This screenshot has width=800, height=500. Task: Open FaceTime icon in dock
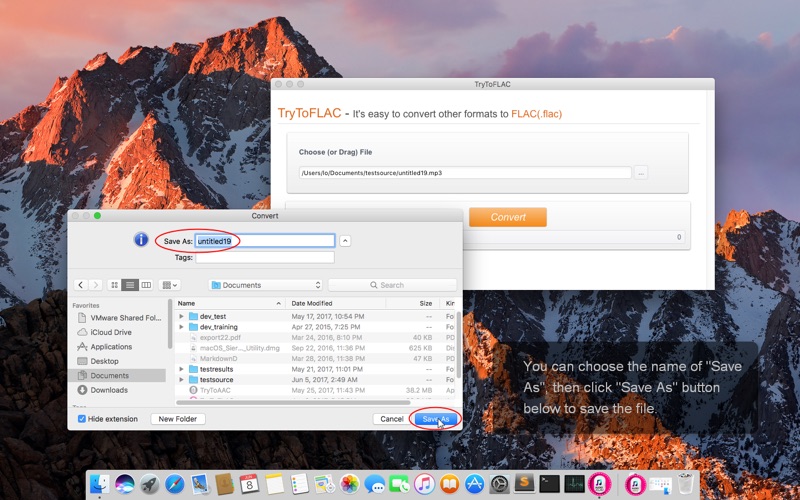399,483
